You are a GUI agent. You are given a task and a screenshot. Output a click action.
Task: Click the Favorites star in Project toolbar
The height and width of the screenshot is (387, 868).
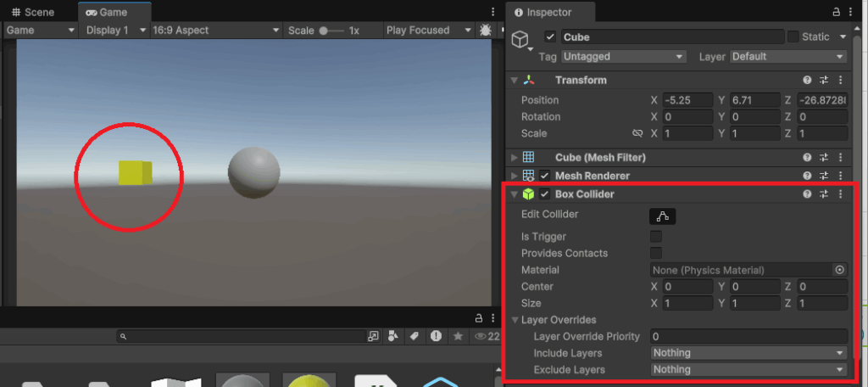click(458, 336)
